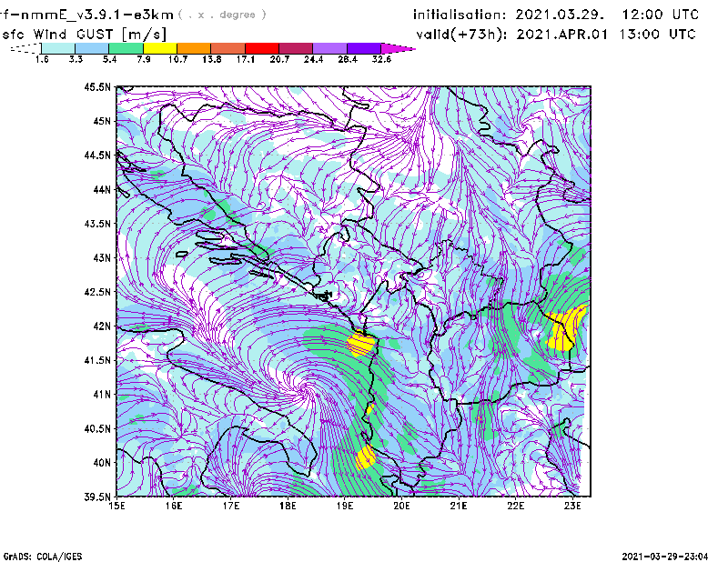Click the yellow gust patch near 19.3E 41.7N

[x=362, y=344]
